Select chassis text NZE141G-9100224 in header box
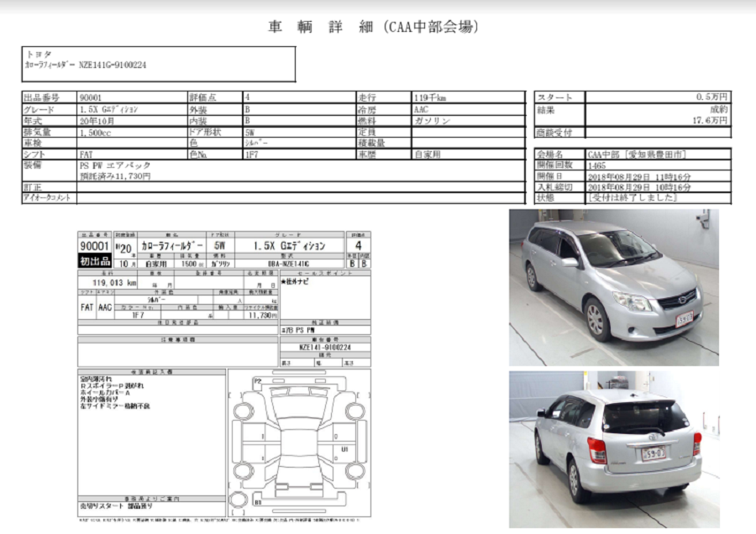The image size is (756, 534). [x=113, y=65]
